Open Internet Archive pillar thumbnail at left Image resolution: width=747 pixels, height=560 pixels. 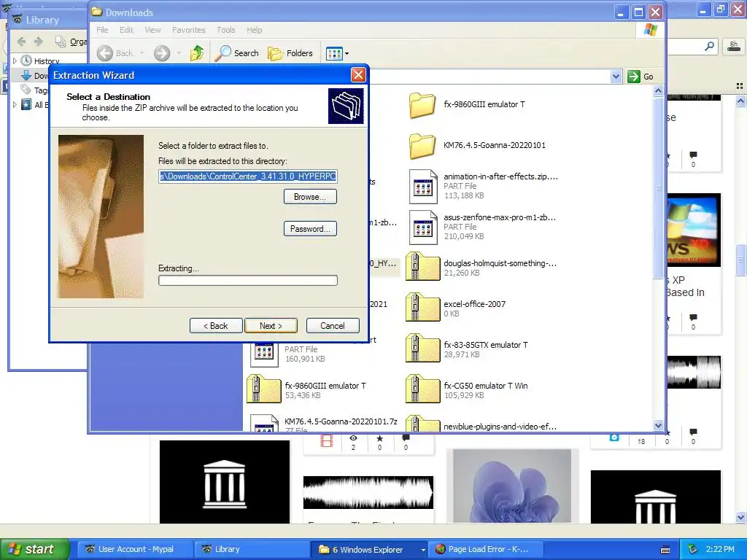(x=225, y=482)
